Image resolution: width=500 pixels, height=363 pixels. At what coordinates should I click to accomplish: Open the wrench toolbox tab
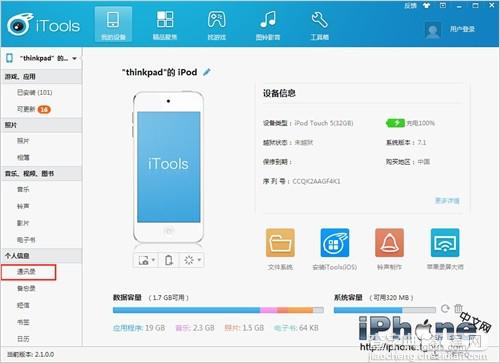click(319, 24)
